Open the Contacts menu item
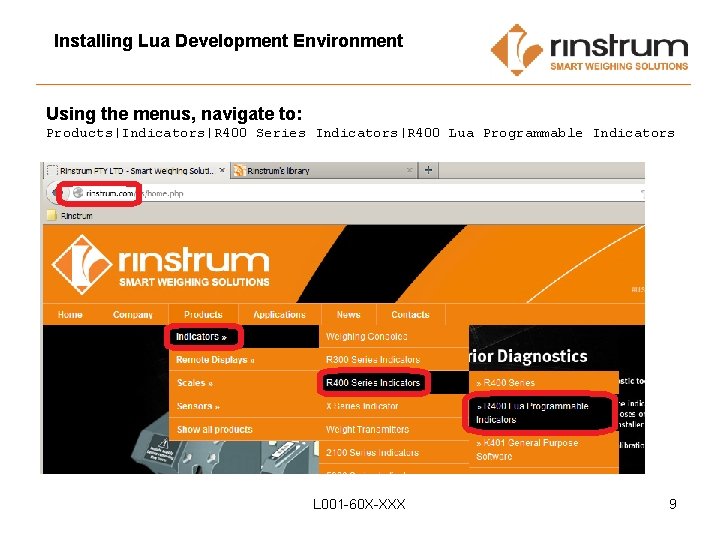Viewport: 720px width, 540px height. point(410,315)
